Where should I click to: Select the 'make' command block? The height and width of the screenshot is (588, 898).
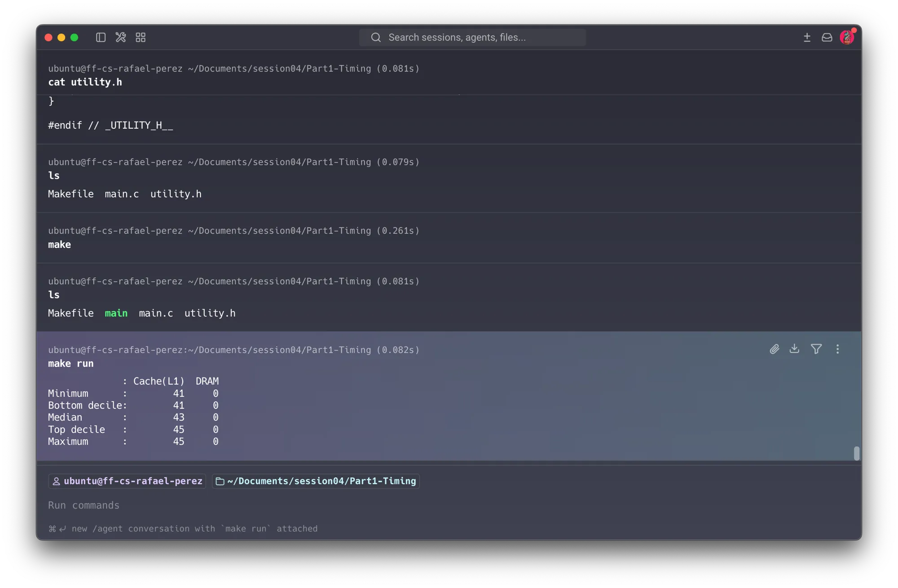point(449,238)
